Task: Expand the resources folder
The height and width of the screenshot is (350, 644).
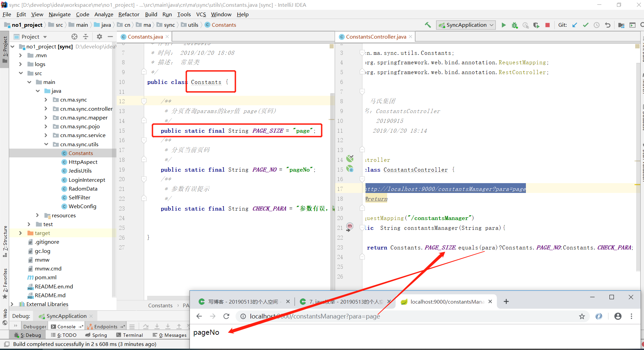Action: (38, 215)
